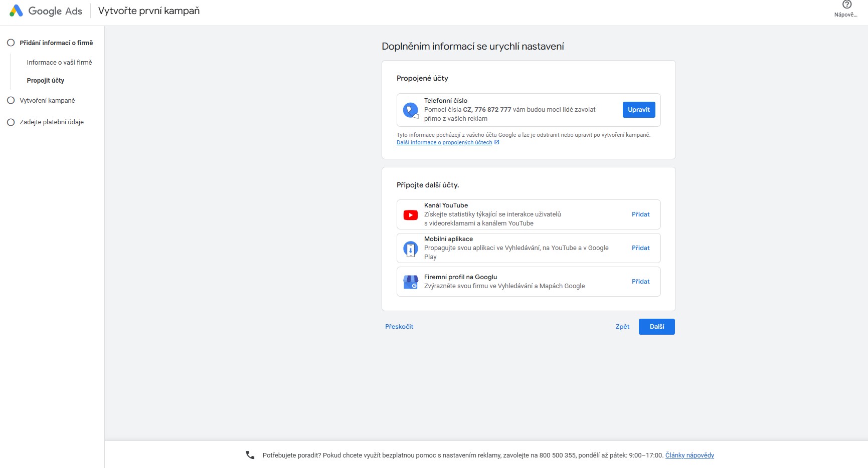The height and width of the screenshot is (468, 868).
Task: Add a mobile app with Přidat
Action: 640,248
